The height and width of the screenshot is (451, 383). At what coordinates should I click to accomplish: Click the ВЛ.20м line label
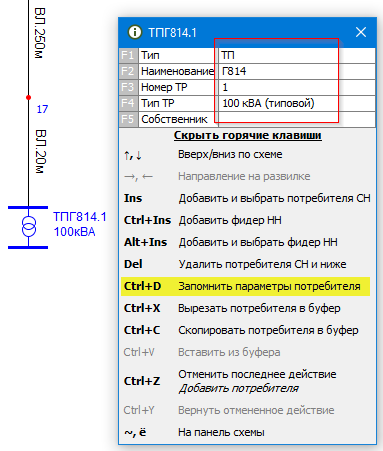click(41, 151)
